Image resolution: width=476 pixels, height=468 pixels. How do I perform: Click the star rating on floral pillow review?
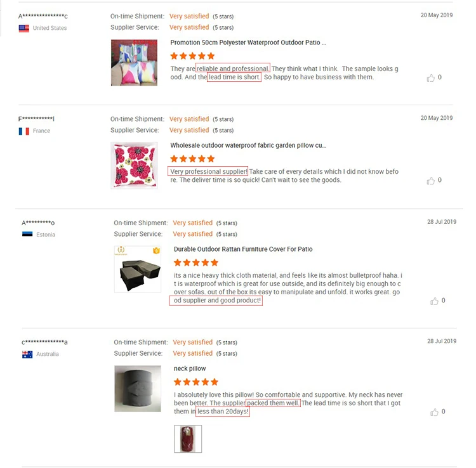pyautogui.click(x=193, y=159)
